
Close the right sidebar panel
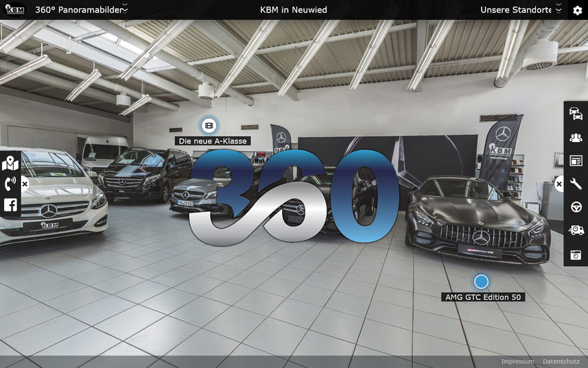559,184
